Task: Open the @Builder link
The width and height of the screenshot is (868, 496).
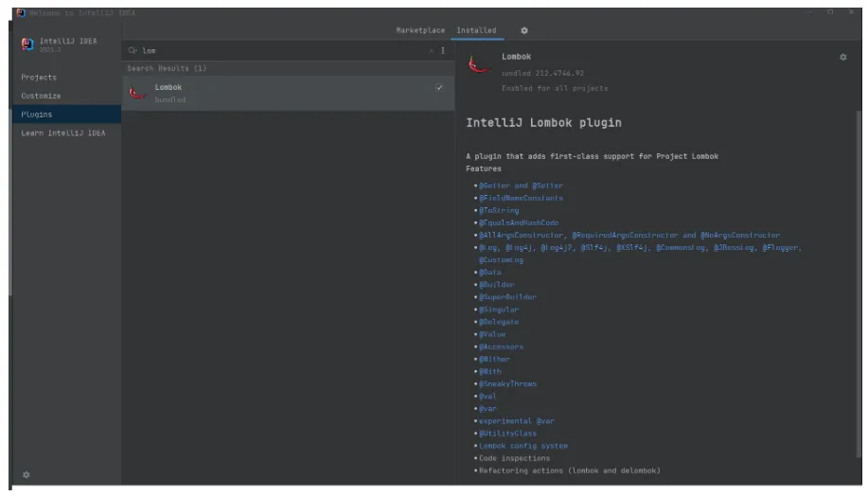Action: tap(497, 285)
